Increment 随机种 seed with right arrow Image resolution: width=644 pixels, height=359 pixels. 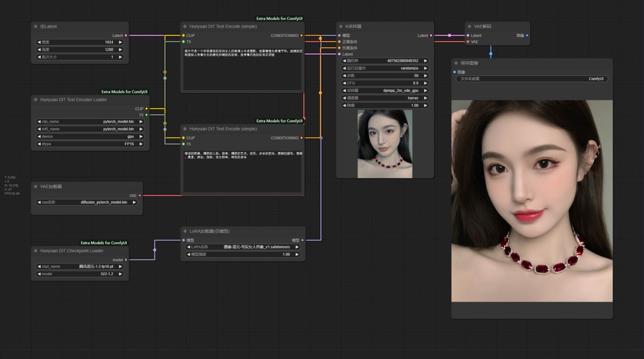pos(426,61)
